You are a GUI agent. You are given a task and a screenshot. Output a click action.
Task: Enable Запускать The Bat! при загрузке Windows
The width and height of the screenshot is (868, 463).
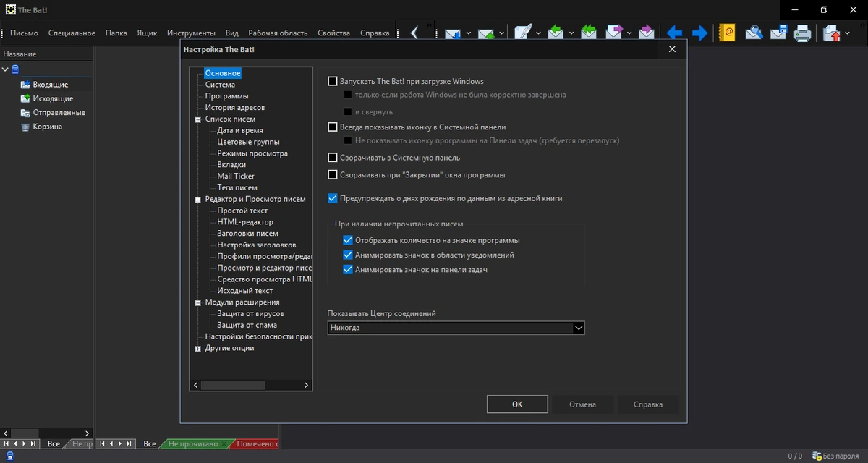pos(333,82)
